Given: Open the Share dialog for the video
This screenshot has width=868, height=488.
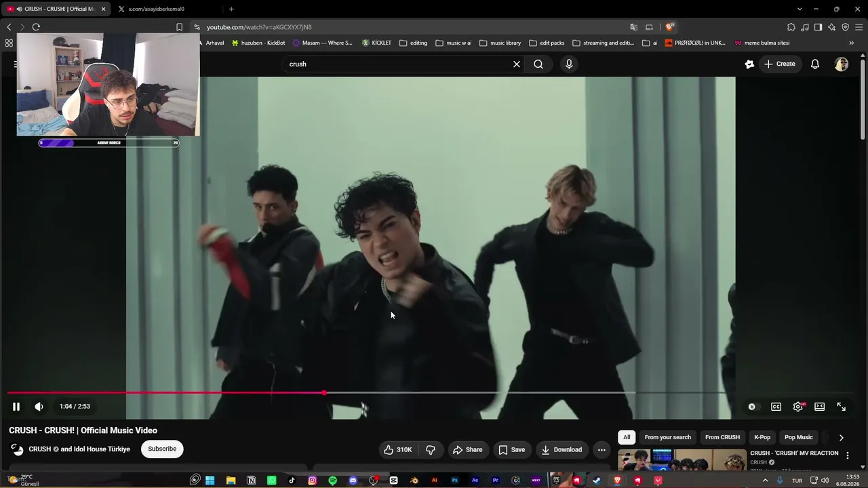Looking at the screenshot, I should 467,450.
